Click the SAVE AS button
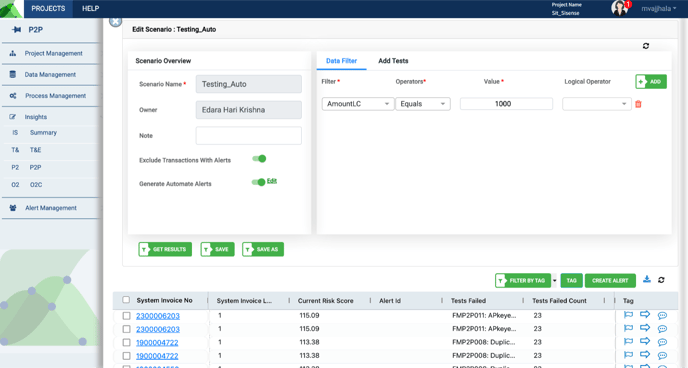 tap(263, 249)
